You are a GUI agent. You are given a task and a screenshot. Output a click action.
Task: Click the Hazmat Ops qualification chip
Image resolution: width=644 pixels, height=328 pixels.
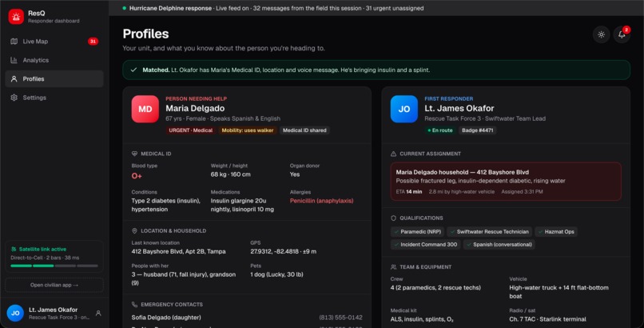pos(556,232)
